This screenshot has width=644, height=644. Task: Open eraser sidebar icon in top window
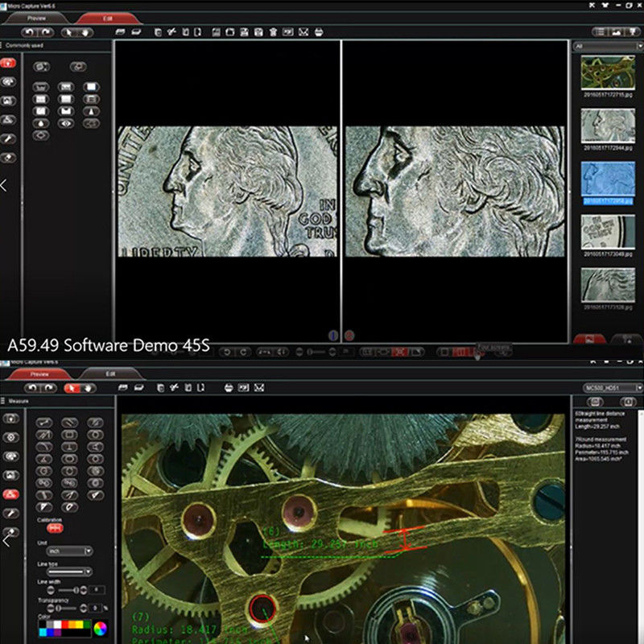8,158
